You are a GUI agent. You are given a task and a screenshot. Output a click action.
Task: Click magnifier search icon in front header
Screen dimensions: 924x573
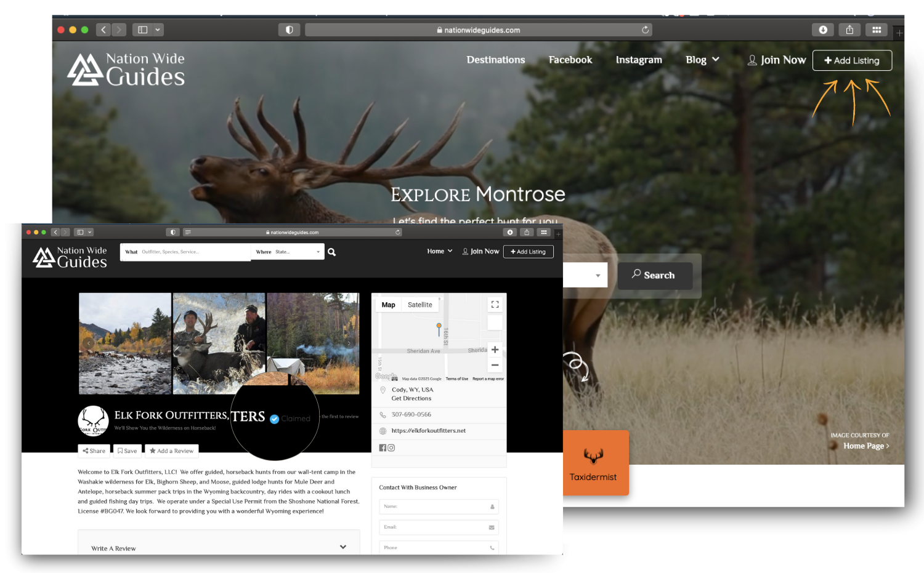332,252
